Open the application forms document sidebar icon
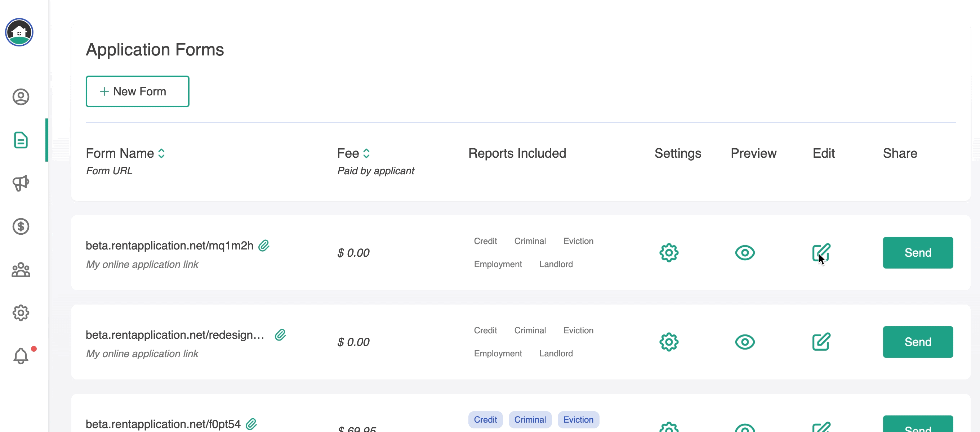The image size is (980, 432). pyautogui.click(x=21, y=140)
